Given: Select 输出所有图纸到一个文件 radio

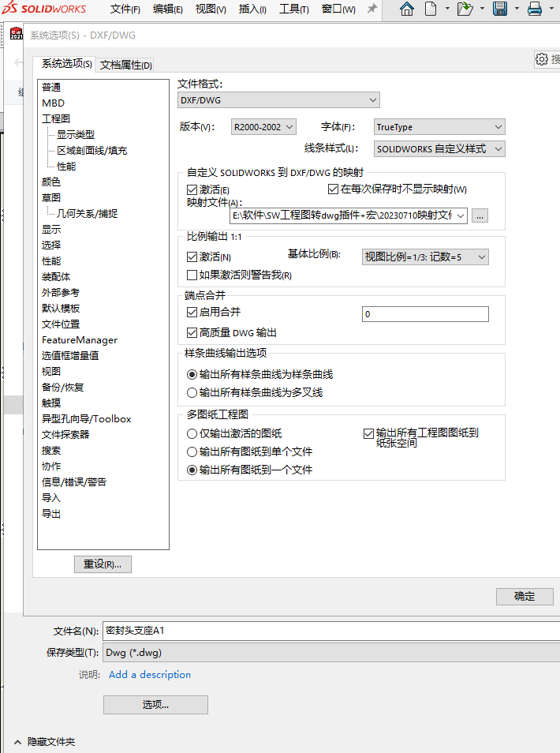Looking at the screenshot, I should [x=192, y=470].
